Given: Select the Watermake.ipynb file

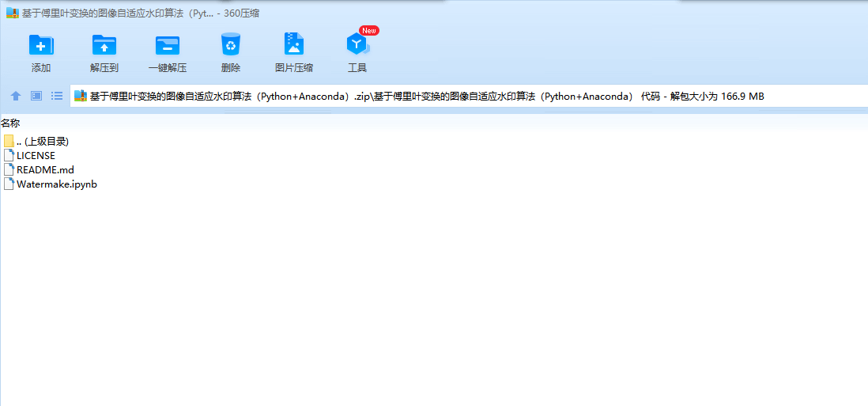Looking at the screenshot, I should point(51,184).
